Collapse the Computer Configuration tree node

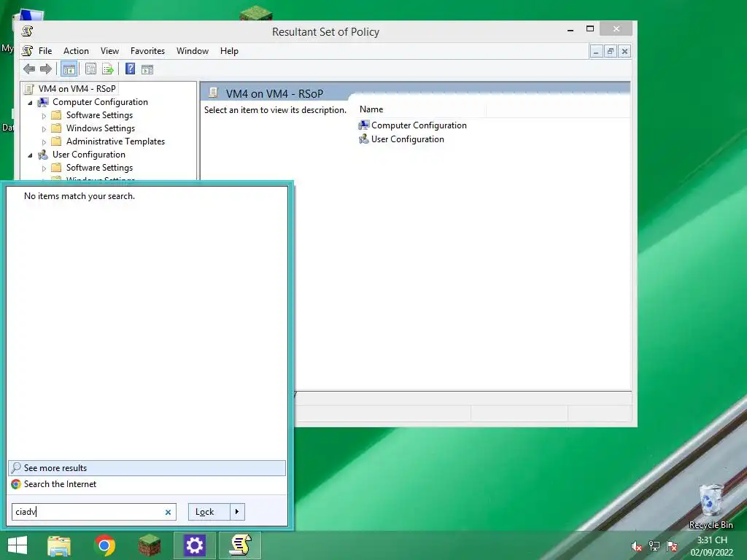30,102
